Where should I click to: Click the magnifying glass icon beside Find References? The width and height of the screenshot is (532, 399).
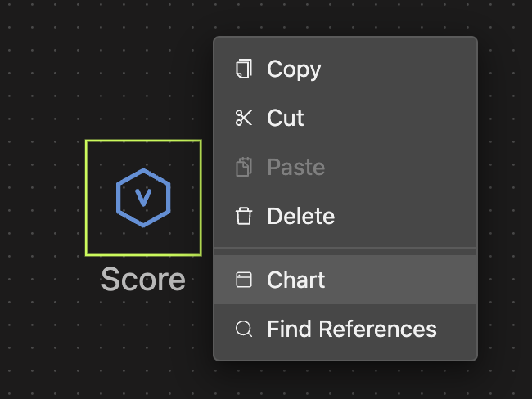pos(243,330)
